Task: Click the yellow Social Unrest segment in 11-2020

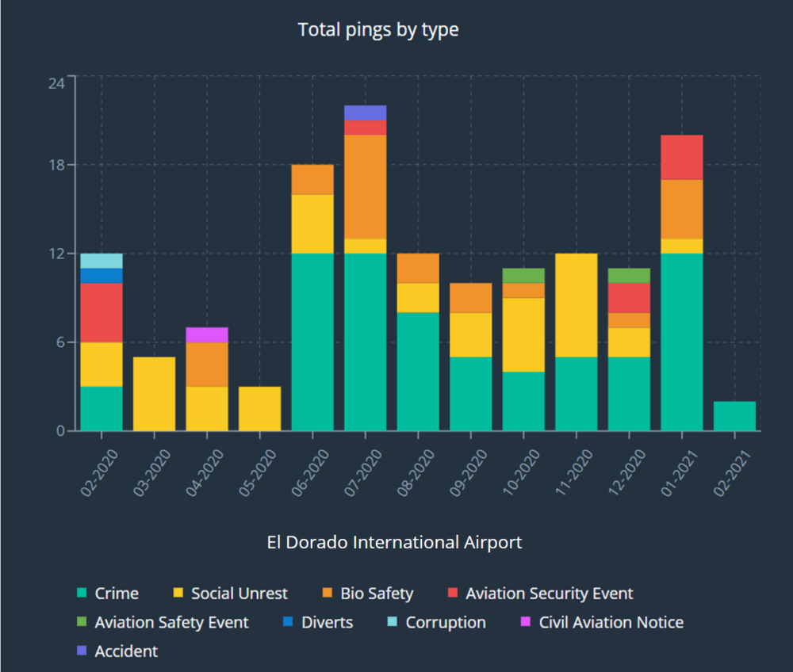Action: (576, 305)
